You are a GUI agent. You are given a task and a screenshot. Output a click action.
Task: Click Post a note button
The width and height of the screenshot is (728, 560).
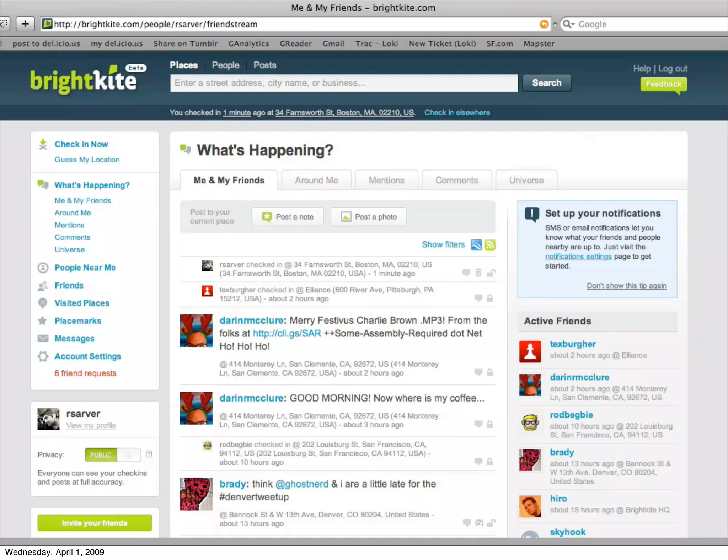tap(288, 217)
